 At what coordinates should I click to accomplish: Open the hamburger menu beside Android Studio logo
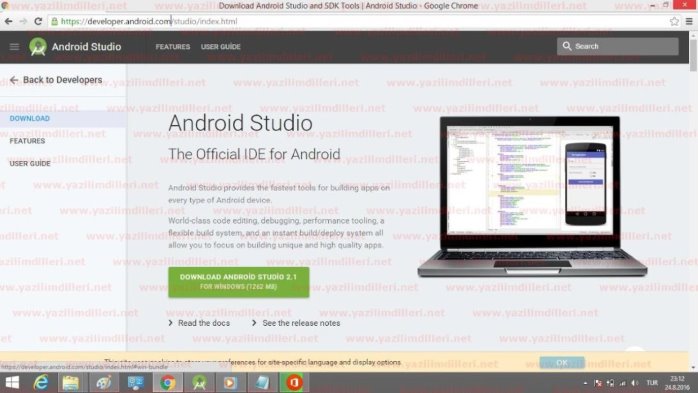pos(14,47)
